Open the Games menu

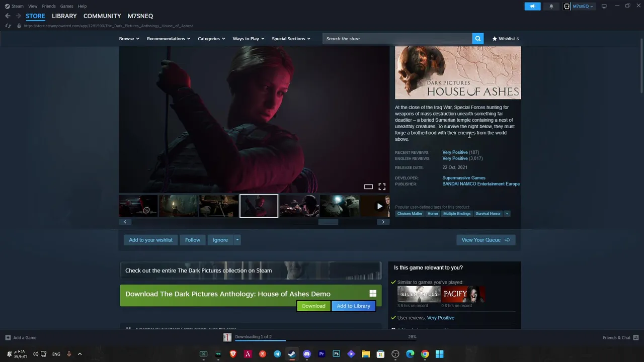66,6
